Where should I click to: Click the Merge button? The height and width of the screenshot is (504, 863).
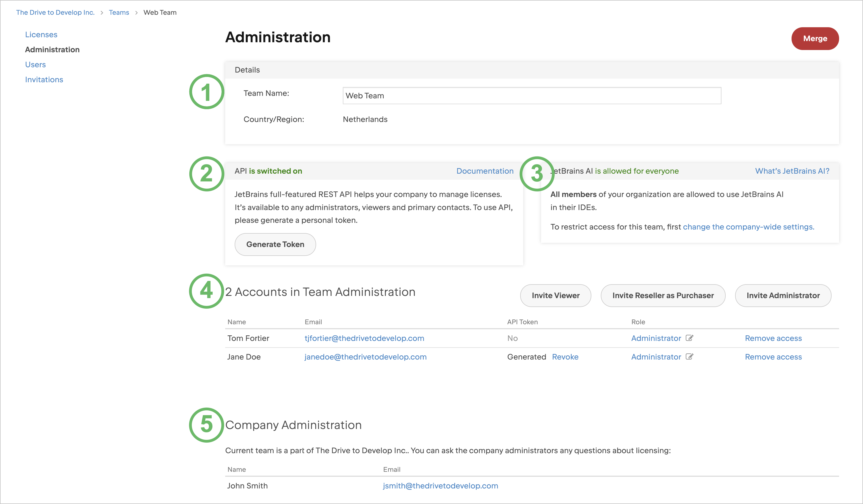click(x=815, y=38)
